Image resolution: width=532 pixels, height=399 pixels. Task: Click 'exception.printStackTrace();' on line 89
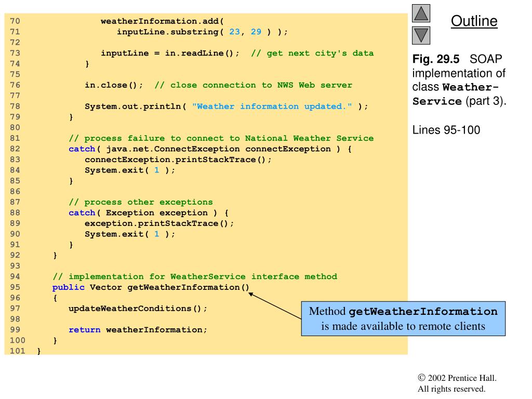tap(159, 223)
